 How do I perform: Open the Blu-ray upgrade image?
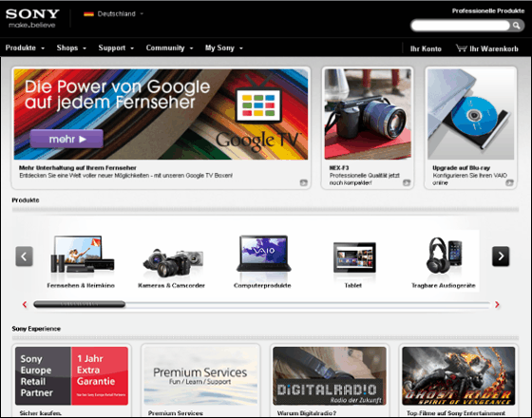coord(471,114)
